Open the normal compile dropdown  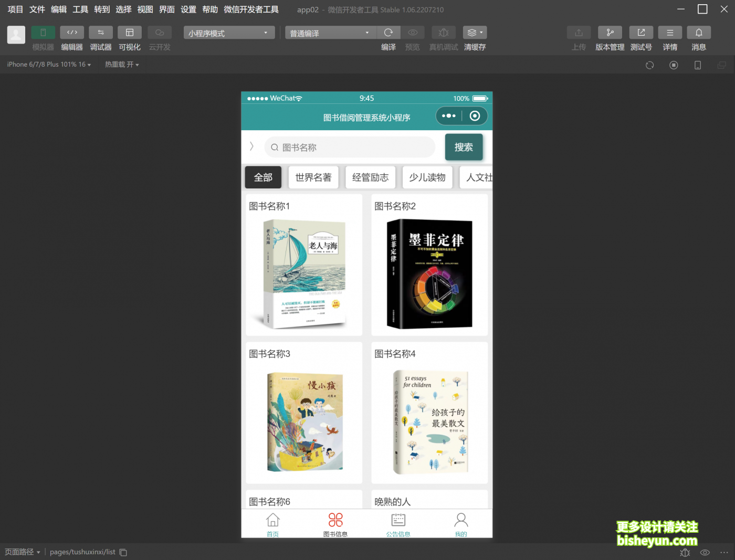click(331, 33)
